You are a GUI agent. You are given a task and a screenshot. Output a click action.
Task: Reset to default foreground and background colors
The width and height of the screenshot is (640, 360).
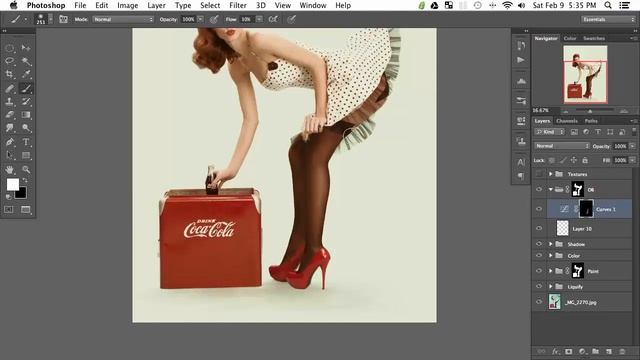pos(9,197)
